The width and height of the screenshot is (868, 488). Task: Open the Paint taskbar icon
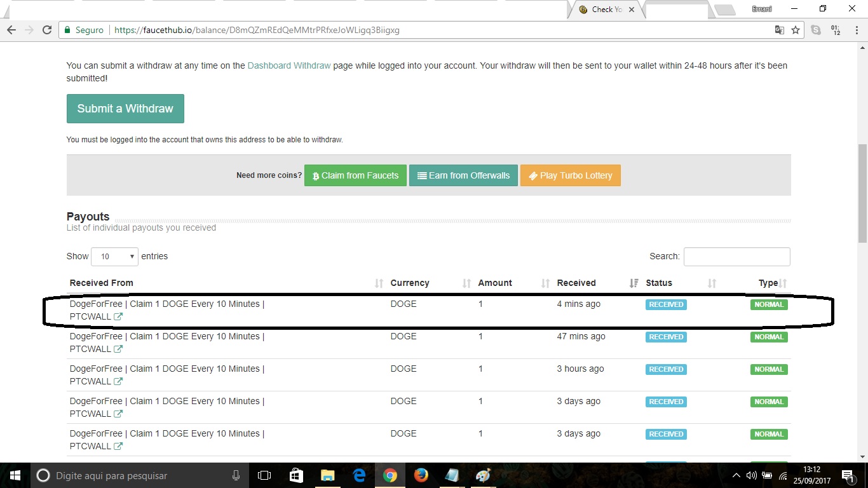pos(483,475)
